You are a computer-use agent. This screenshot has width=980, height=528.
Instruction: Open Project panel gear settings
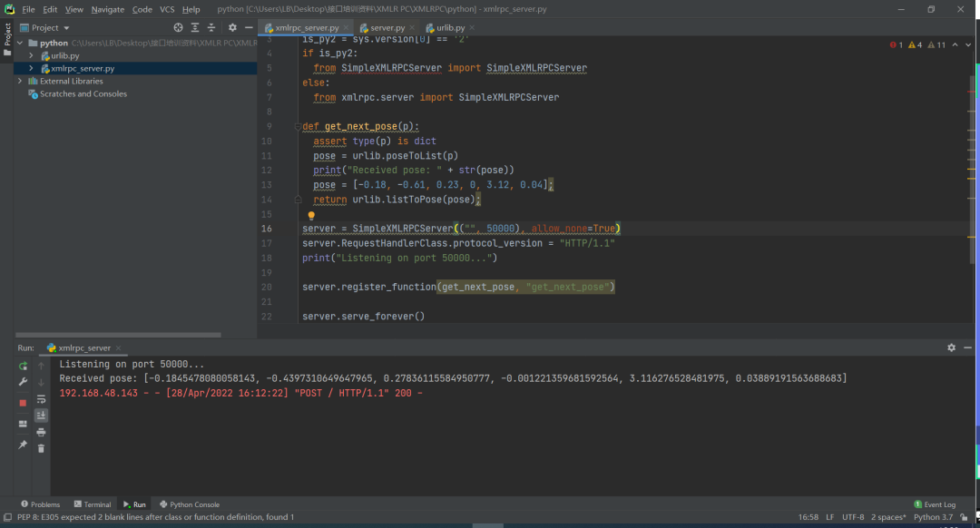tap(232, 28)
